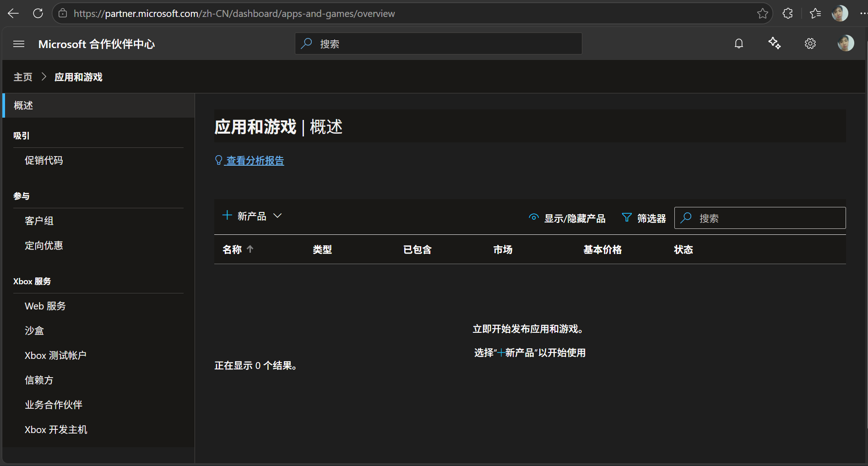
Task: Open Web 服务 in the sidebar
Action: click(45, 306)
